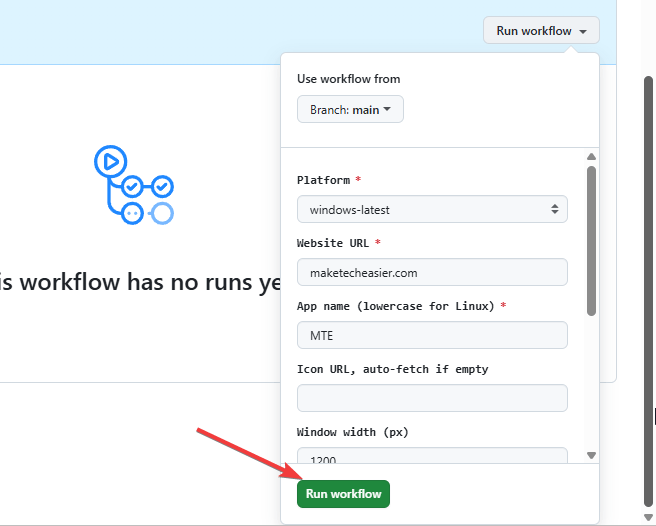The width and height of the screenshot is (656, 526).
Task: Open the Run workflow dropdown at top
Action: (x=541, y=31)
